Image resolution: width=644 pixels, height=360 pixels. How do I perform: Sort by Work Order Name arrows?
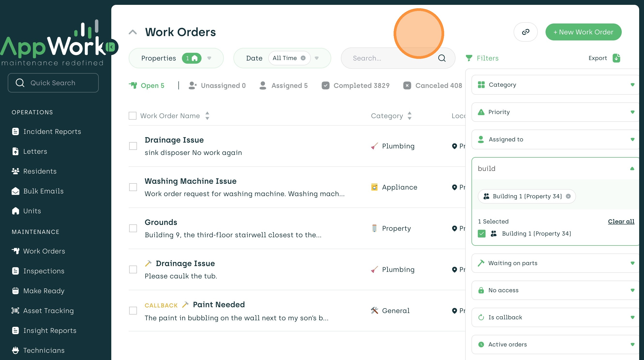(207, 116)
